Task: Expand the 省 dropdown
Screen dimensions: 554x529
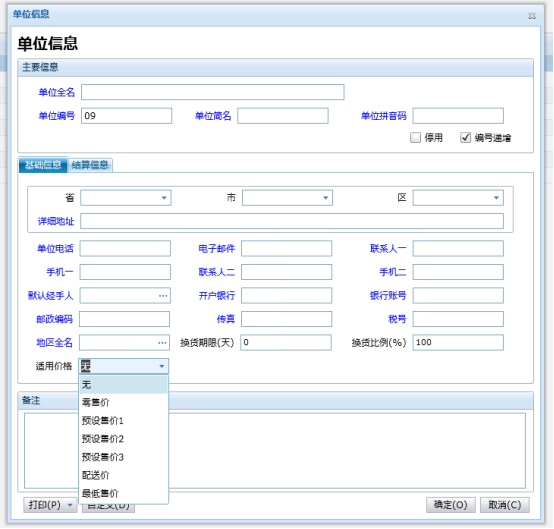Action: (x=164, y=198)
